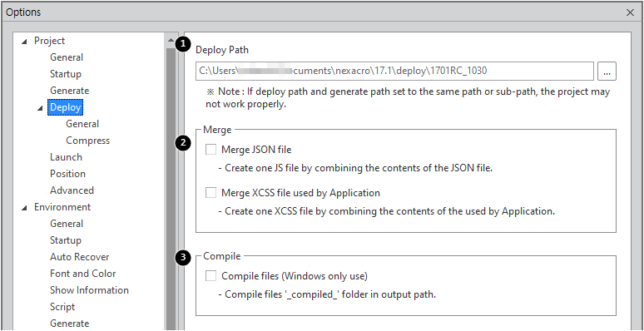Screen dimensions: 644x331
Task: Click the tree scrollbar up arrow
Action: 171,40
